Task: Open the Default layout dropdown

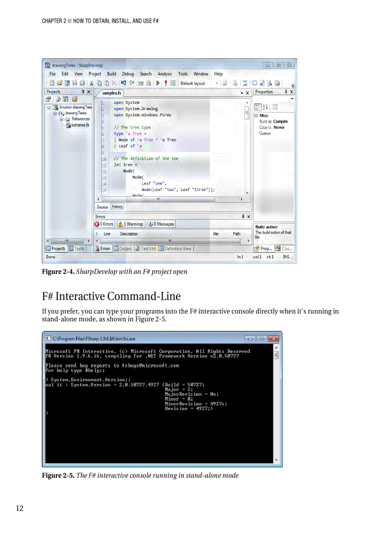Action: [216, 83]
